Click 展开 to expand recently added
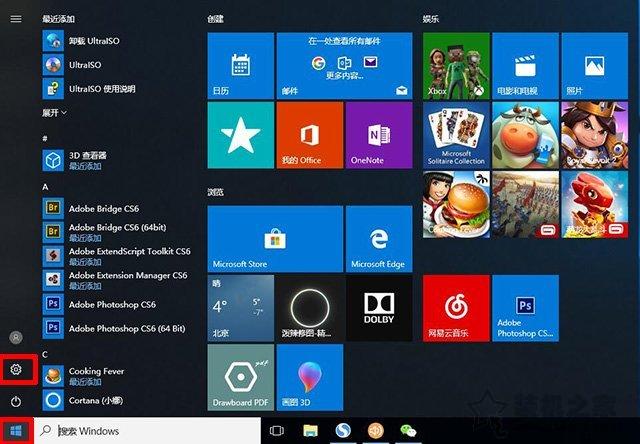Viewport: 640px width, 444px height. (x=54, y=112)
